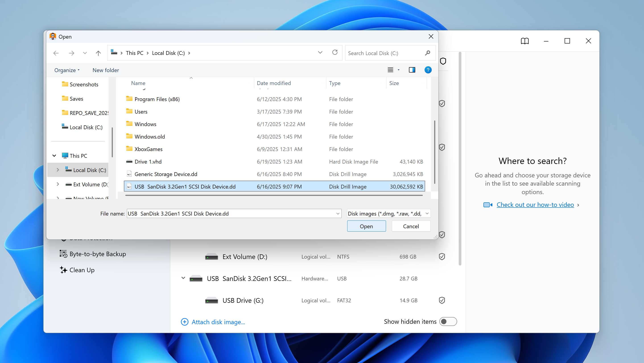Change view layout icon
The width and height of the screenshot is (644, 363).
click(390, 70)
